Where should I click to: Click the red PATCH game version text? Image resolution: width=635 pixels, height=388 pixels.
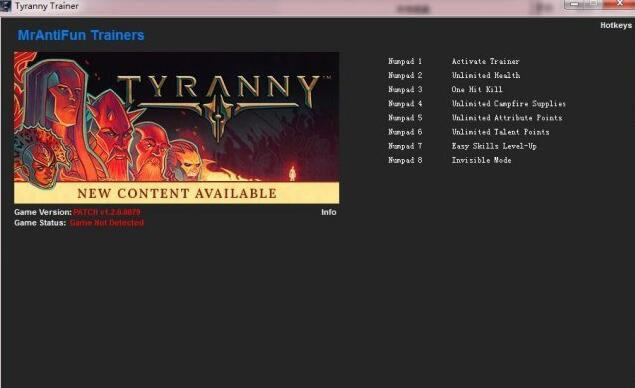pos(107,212)
